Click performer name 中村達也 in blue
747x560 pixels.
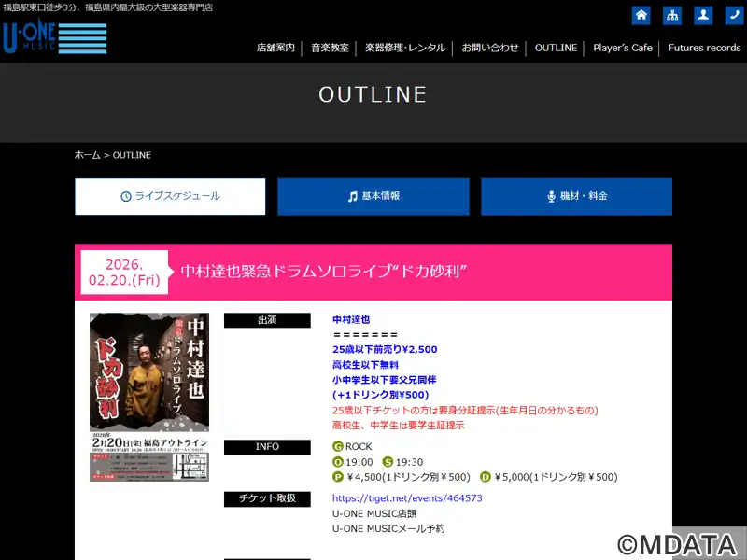[351, 319]
